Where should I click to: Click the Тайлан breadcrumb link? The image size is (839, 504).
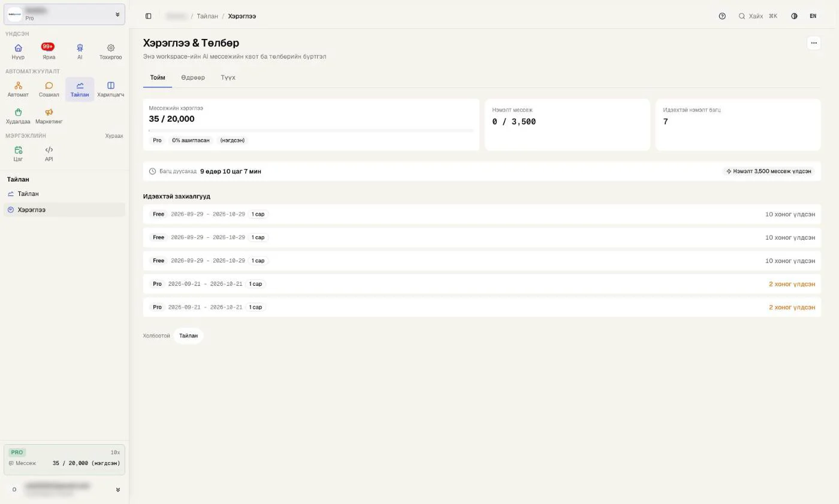tap(207, 16)
